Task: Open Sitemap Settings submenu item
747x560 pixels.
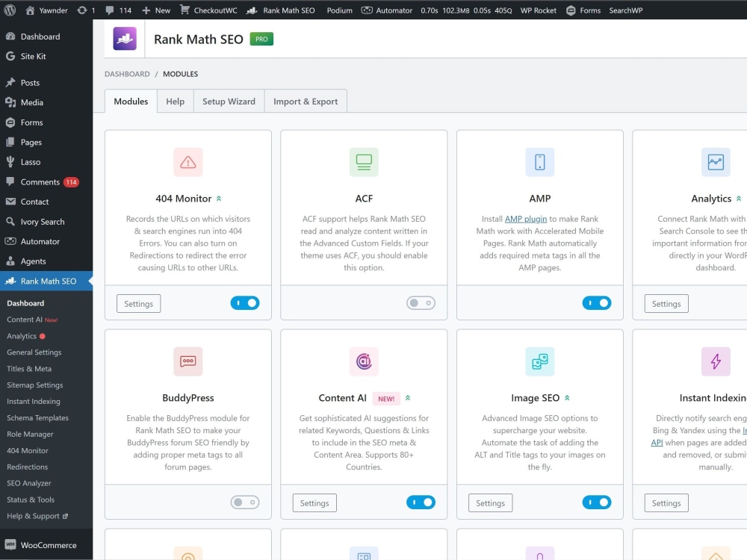Action: point(35,385)
